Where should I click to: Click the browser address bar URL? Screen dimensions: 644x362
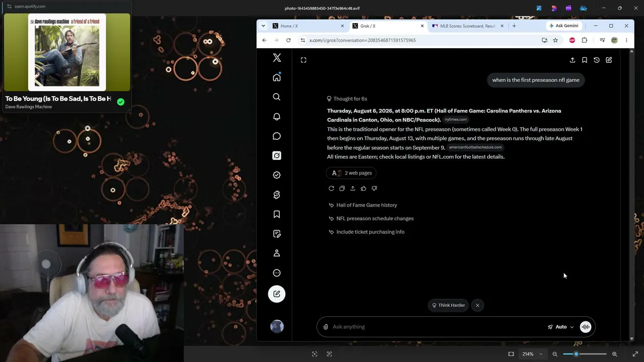click(x=362, y=40)
